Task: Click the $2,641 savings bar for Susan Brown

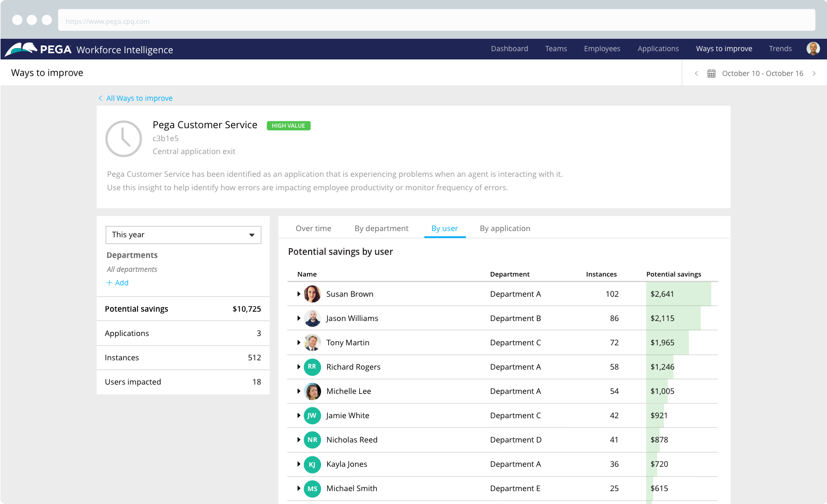Action: coord(679,294)
